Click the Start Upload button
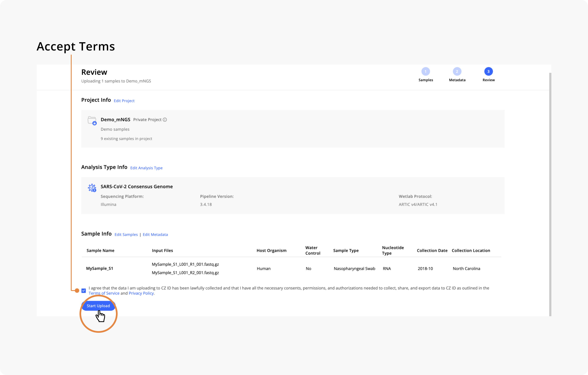Viewport: 588px width, 375px height. [98, 306]
